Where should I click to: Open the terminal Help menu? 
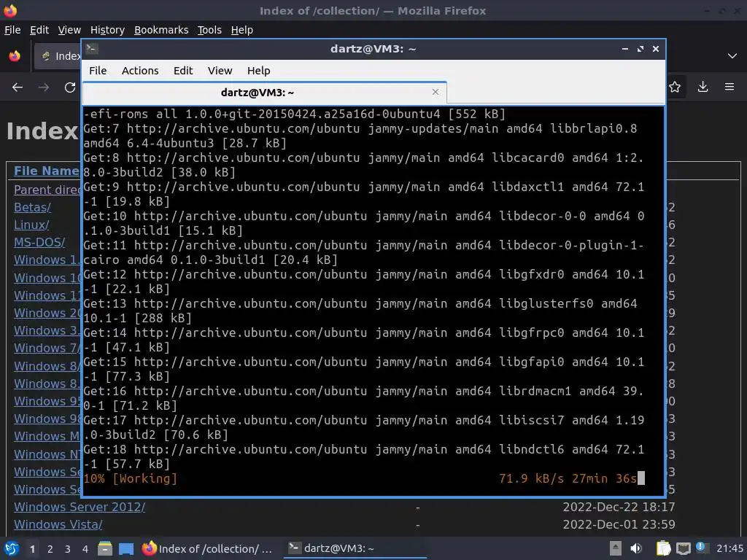tap(259, 71)
